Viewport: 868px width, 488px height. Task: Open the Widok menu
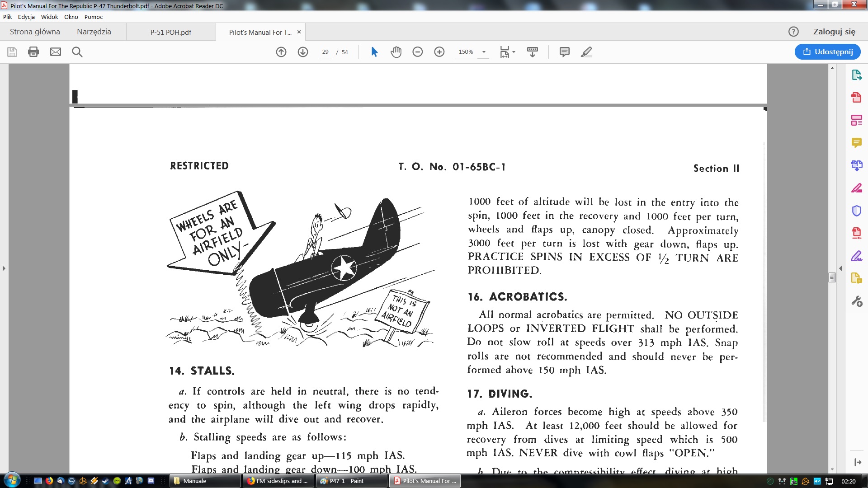pyautogui.click(x=49, y=17)
